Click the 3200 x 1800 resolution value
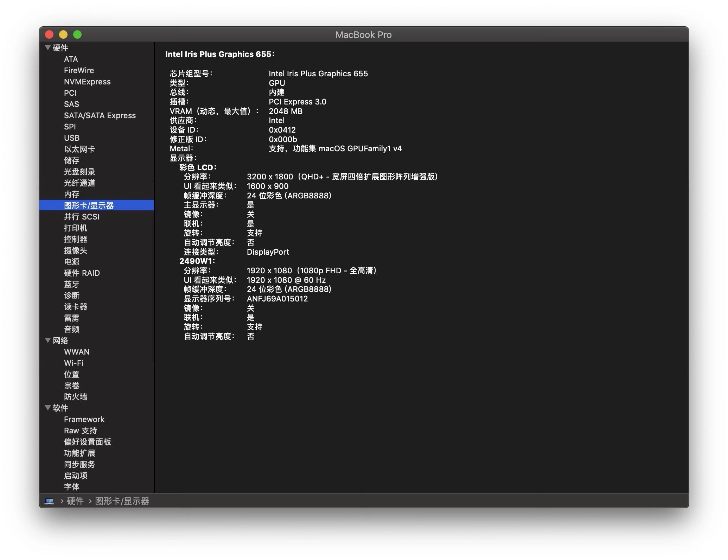 (342, 177)
